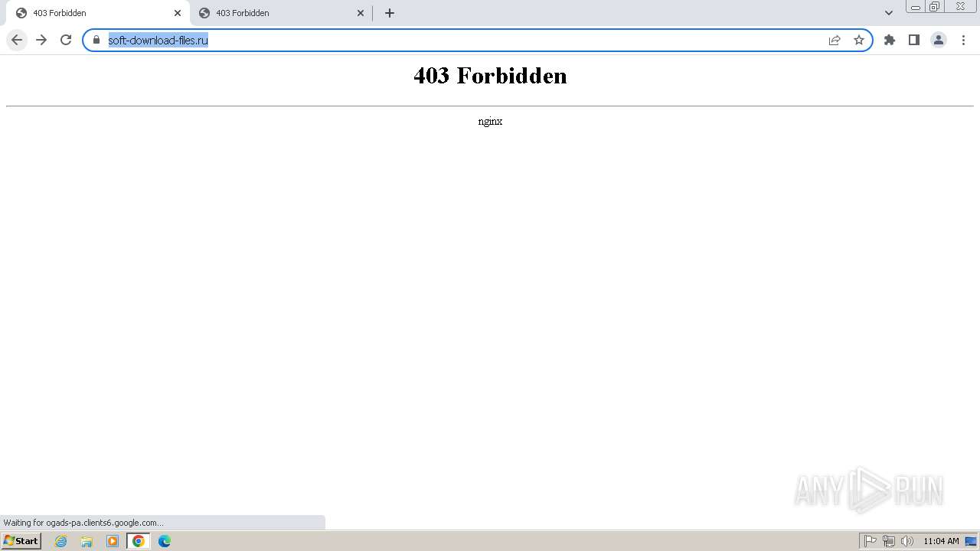Open the volume speaker tray icon

point(907,541)
